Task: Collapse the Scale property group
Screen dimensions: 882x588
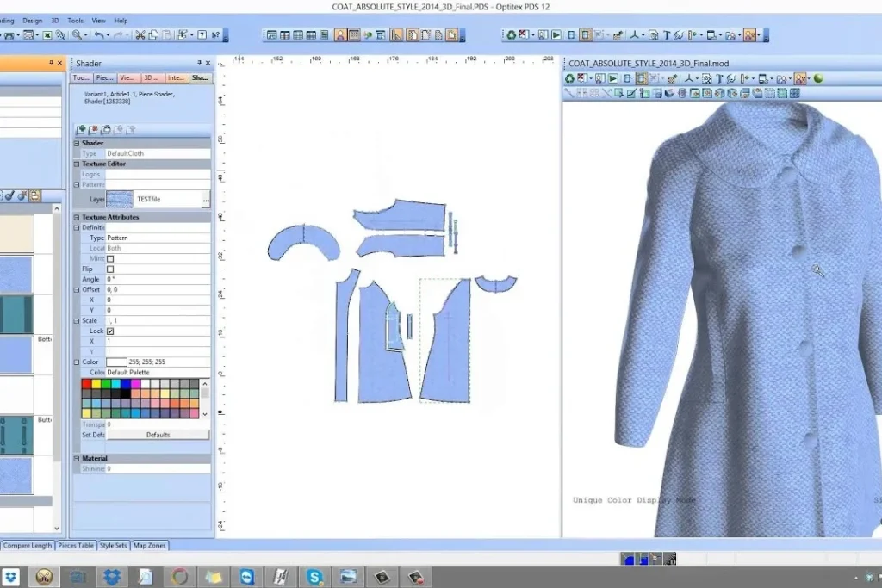Action: [x=77, y=320]
